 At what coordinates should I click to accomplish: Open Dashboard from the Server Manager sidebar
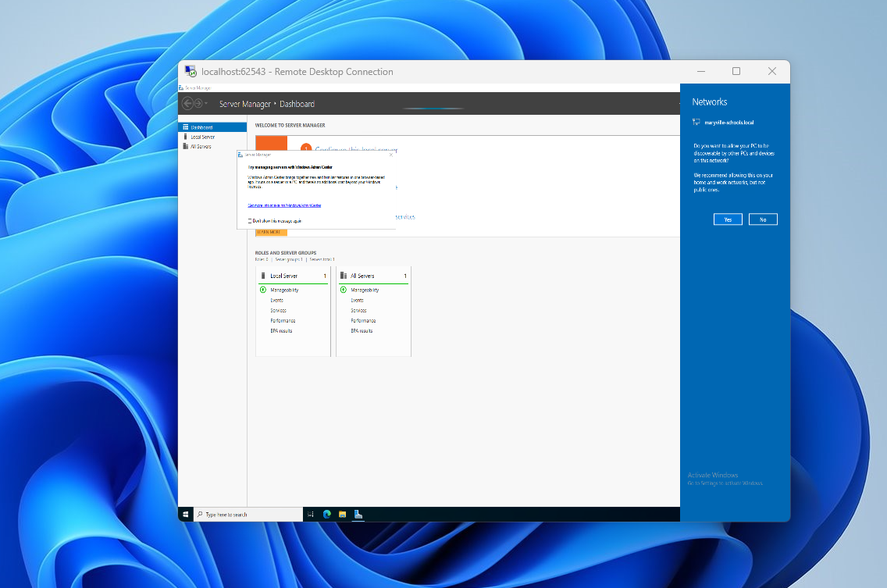tap(201, 127)
